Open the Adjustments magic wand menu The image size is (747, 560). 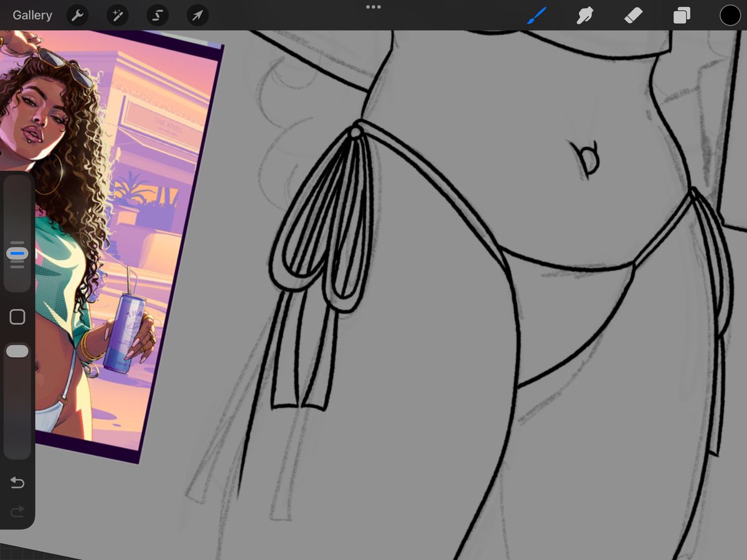coord(117,16)
